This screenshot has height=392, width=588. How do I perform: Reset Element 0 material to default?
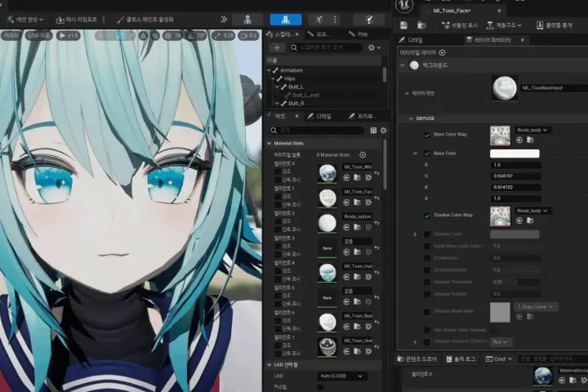376,173
